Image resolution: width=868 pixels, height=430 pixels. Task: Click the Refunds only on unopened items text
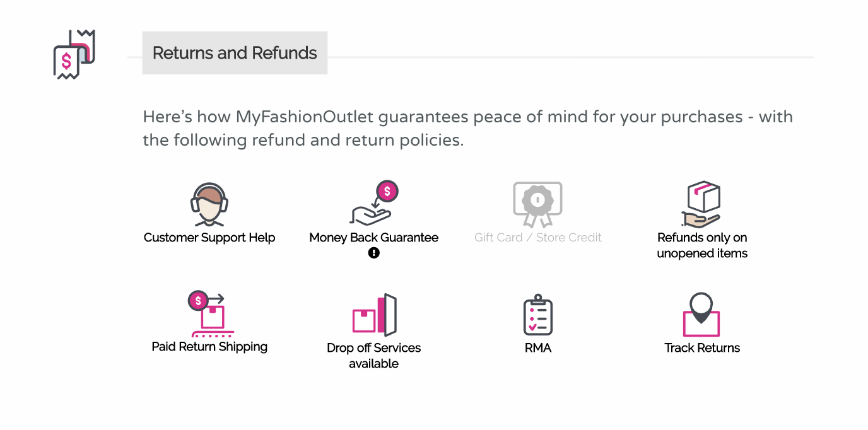[702, 245]
